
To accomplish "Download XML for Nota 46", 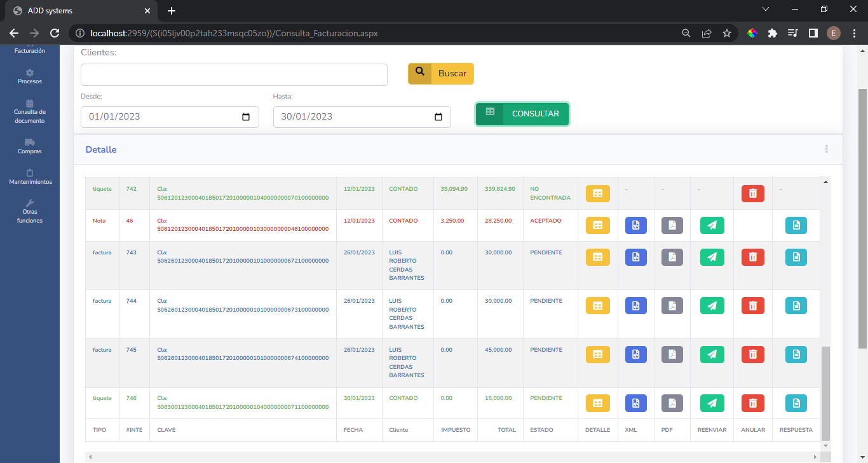I will [635, 225].
